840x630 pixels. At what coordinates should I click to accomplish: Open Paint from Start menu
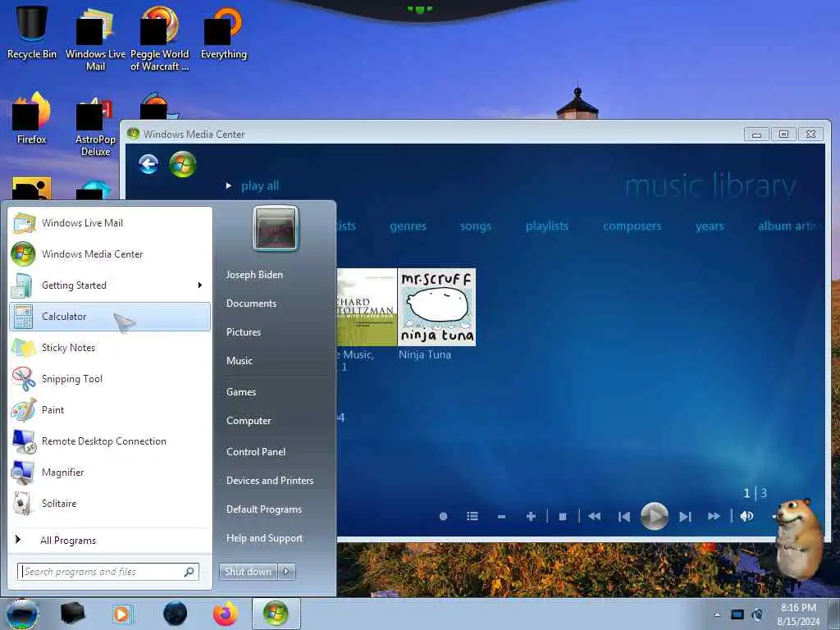[x=110, y=410]
